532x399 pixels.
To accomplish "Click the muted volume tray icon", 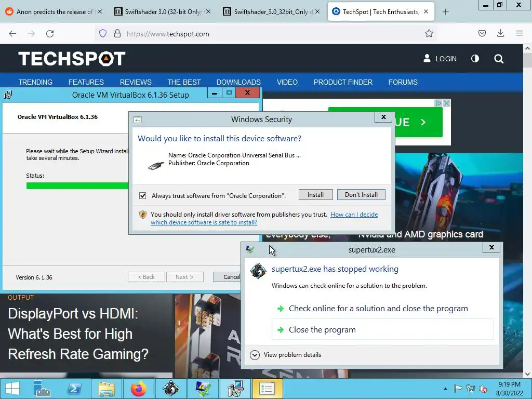I will pyautogui.click(x=483, y=389).
